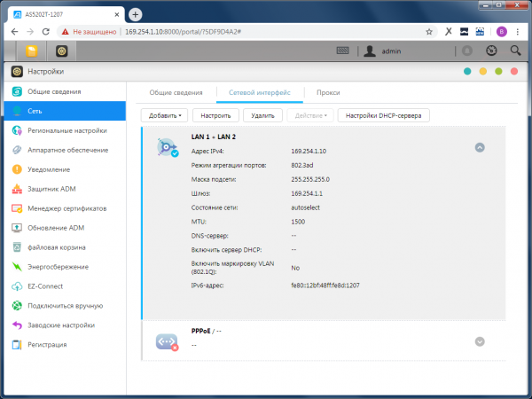Switch to the Прокси tab
The height and width of the screenshot is (399, 532).
point(328,91)
